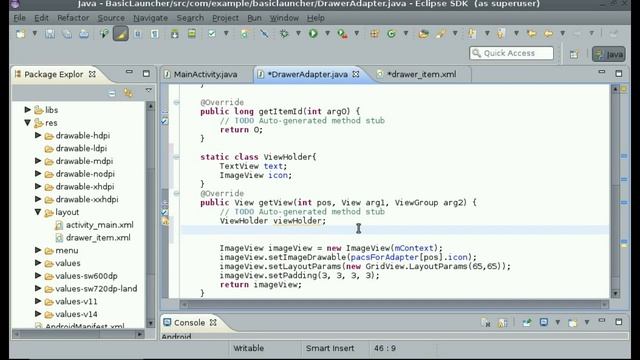Collapse the layout folder
This screenshot has width=640, height=360.
(38, 212)
